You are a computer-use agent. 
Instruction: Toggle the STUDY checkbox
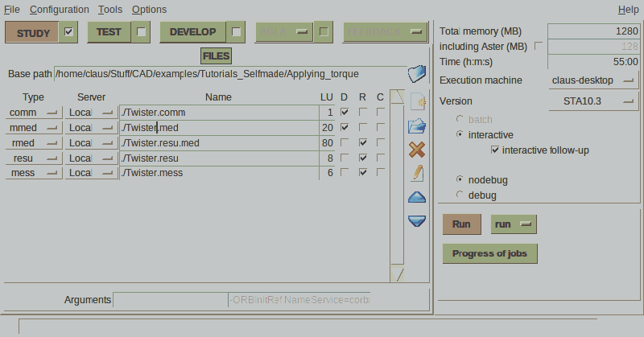[69, 32]
